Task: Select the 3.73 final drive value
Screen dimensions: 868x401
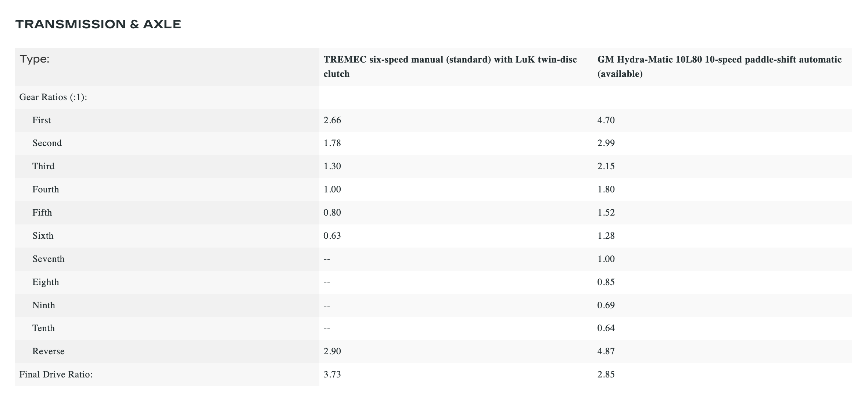Action: click(x=332, y=375)
